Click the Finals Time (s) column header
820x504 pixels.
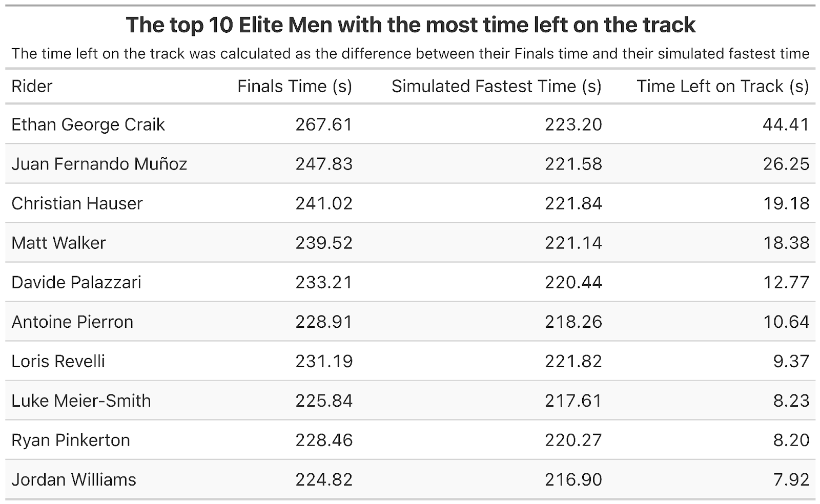coord(295,86)
